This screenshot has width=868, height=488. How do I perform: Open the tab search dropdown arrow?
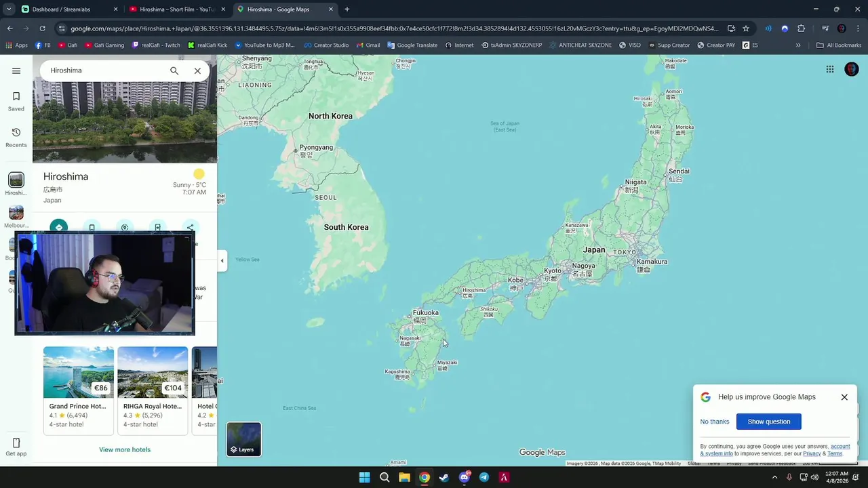(x=8, y=9)
